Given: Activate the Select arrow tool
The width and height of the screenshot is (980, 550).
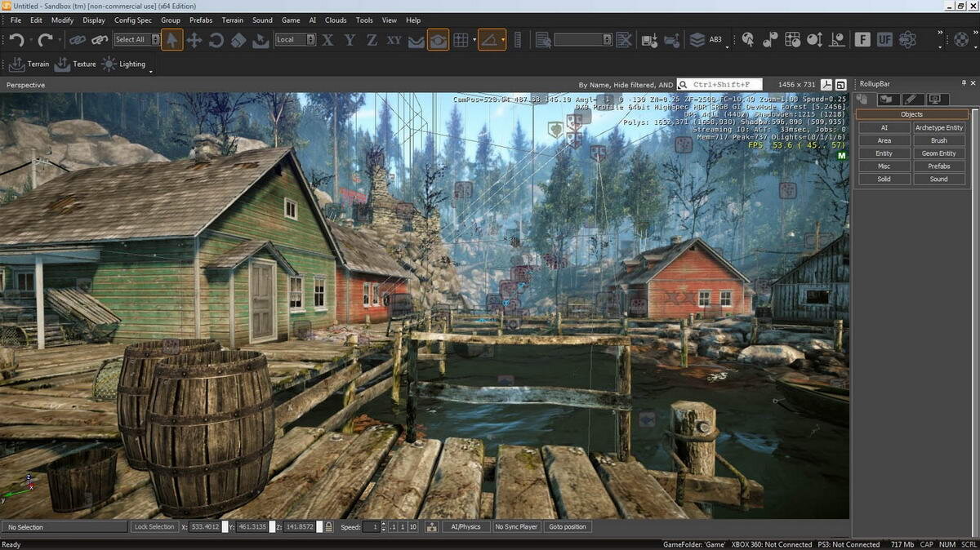Looking at the screenshot, I should pyautogui.click(x=172, y=39).
